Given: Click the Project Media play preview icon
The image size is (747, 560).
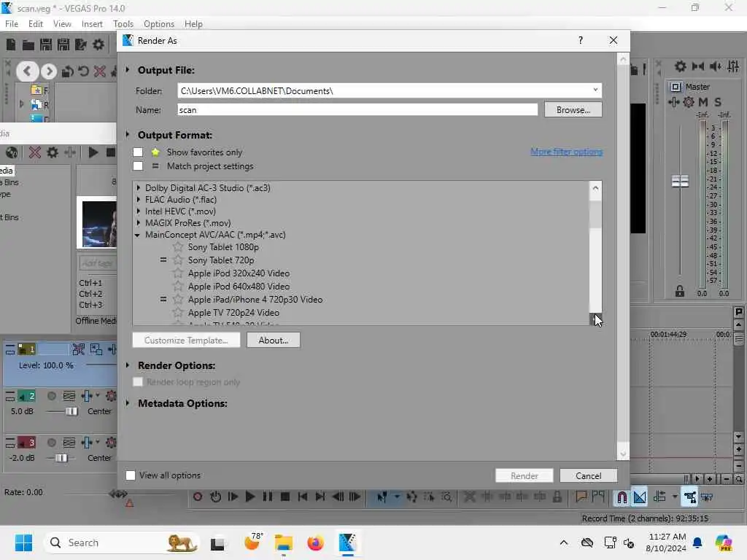Looking at the screenshot, I should pos(93,152).
